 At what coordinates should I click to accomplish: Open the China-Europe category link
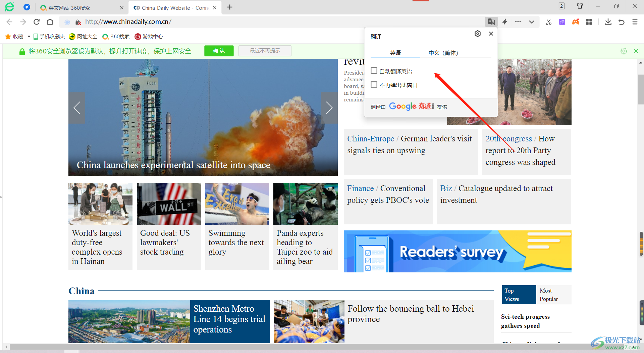pos(371,139)
